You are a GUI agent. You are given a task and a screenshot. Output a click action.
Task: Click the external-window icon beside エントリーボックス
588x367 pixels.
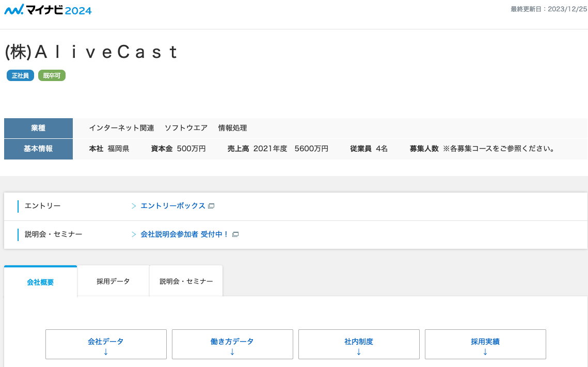(x=212, y=205)
